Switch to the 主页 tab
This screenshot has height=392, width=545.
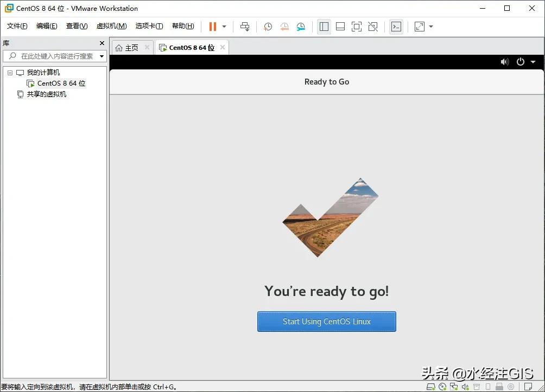pyautogui.click(x=130, y=47)
